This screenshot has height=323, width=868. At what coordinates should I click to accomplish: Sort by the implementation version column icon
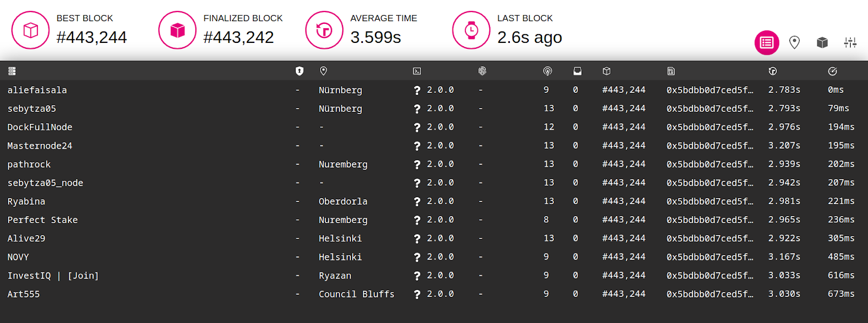417,71
